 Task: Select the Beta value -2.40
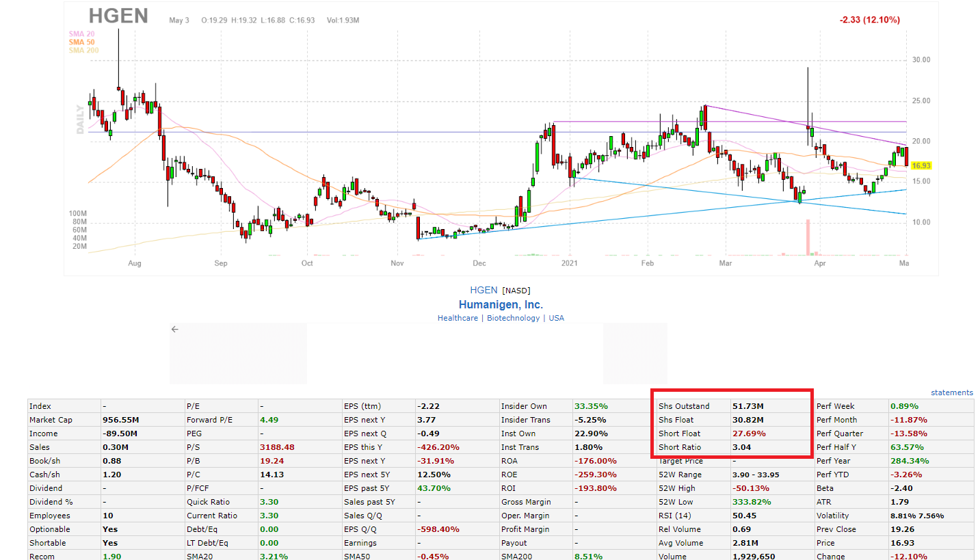pyautogui.click(x=901, y=488)
